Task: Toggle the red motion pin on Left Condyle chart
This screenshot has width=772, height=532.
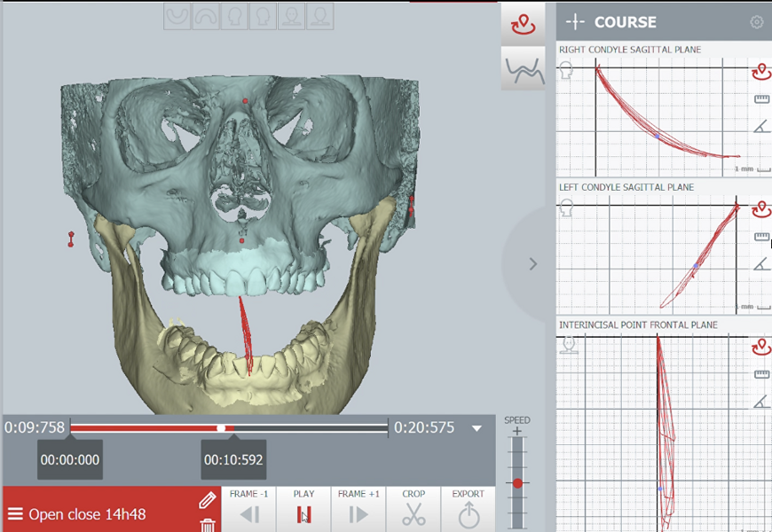Action: coord(760,207)
